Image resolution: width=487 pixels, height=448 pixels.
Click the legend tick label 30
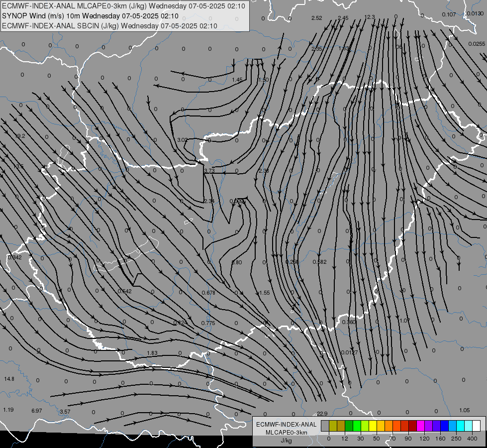point(361,439)
